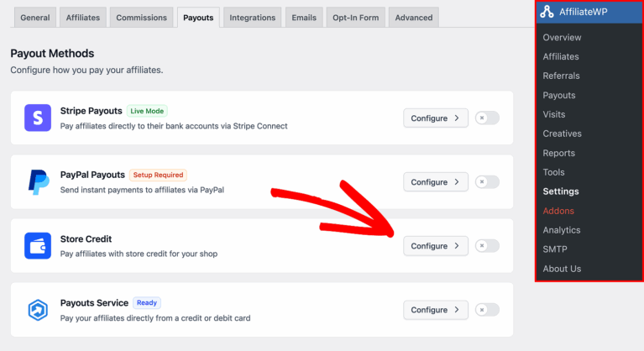
Task: Click the Store Credit wallet icon
Action: coord(38,246)
